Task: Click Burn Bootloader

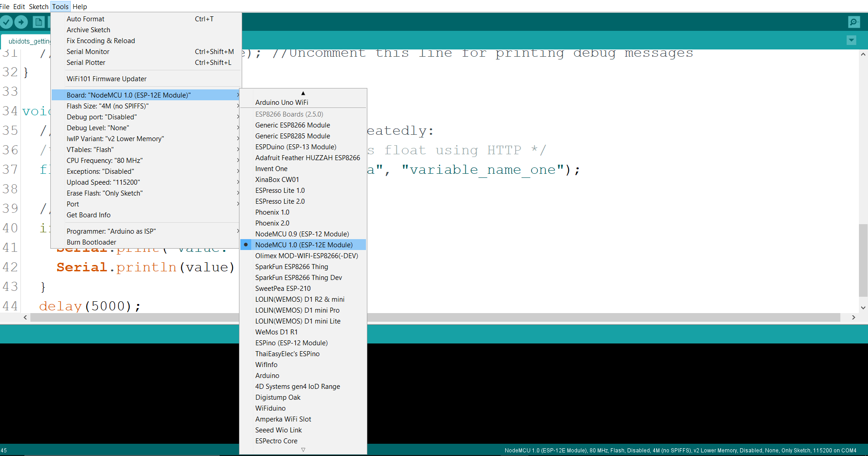Action: point(146,242)
